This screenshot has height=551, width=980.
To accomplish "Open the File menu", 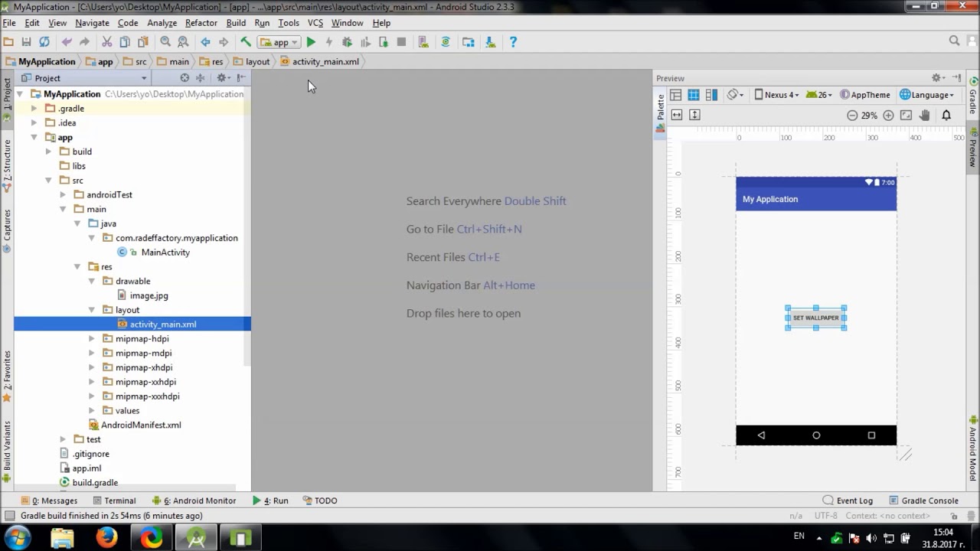I will 9,23.
